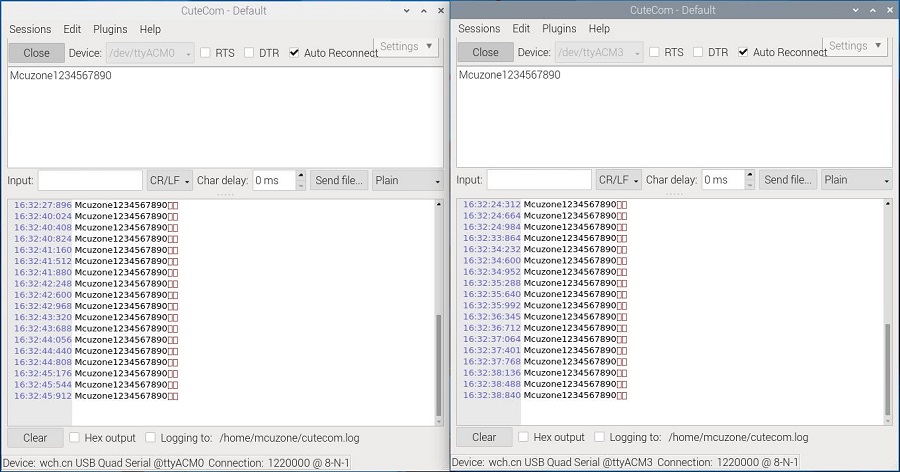
Task: Open /dev/ttyACM3 device dropdown
Action: 599,52
